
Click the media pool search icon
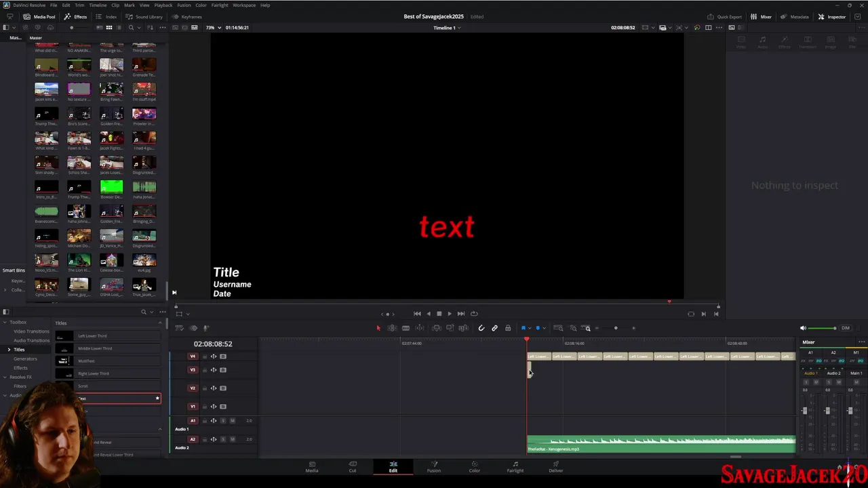click(x=131, y=28)
